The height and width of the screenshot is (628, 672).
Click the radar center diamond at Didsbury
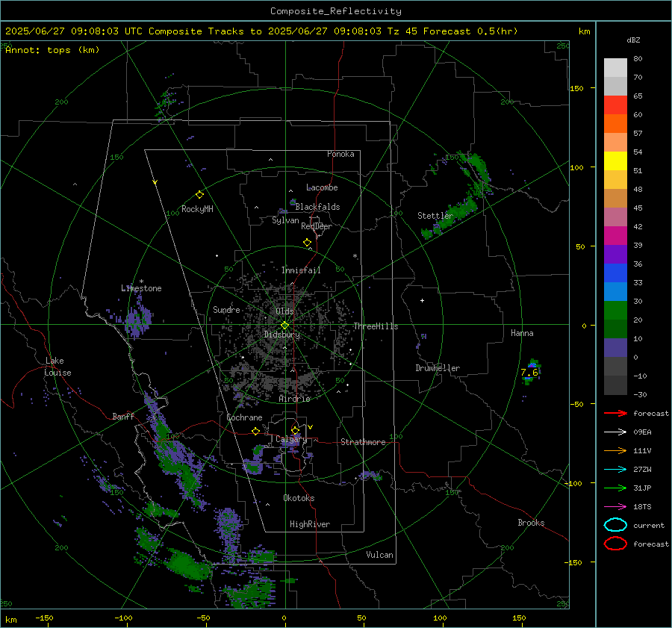pyautogui.click(x=284, y=326)
